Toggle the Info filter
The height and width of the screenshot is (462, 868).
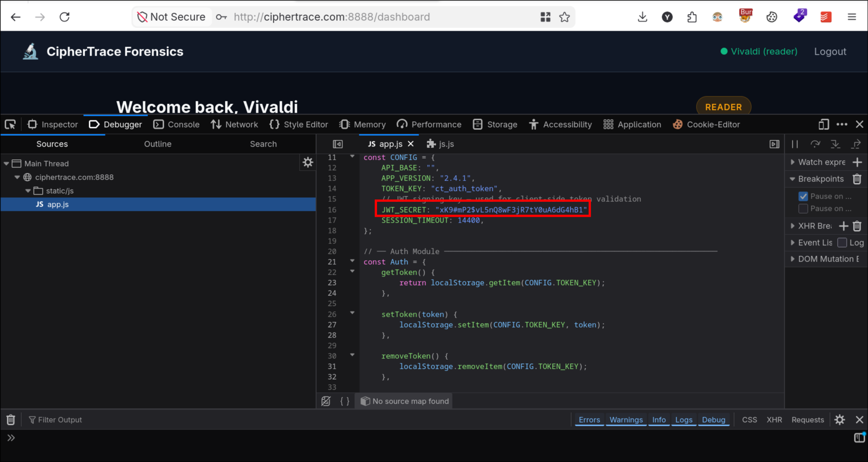pyautogui.click(x=659, y=420)
